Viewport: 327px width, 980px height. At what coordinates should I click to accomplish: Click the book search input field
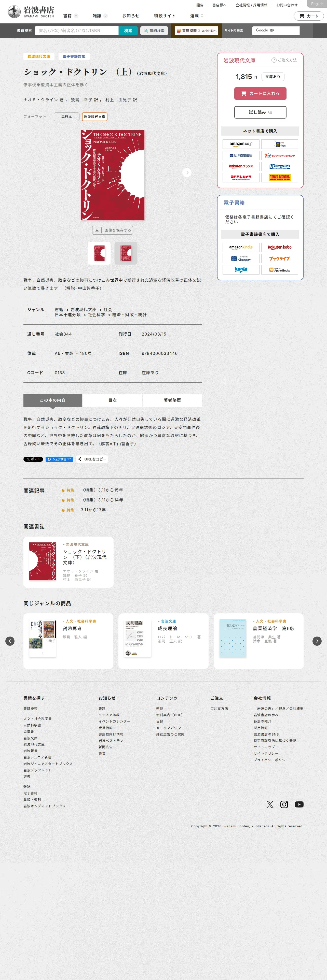(76, 31)
